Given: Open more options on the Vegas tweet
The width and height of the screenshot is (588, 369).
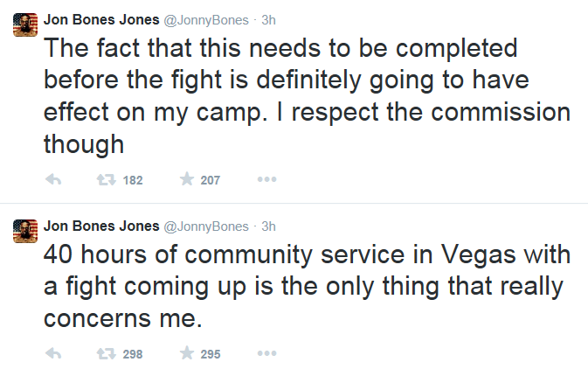Looking at the screenshot, I should click(267, 353).
